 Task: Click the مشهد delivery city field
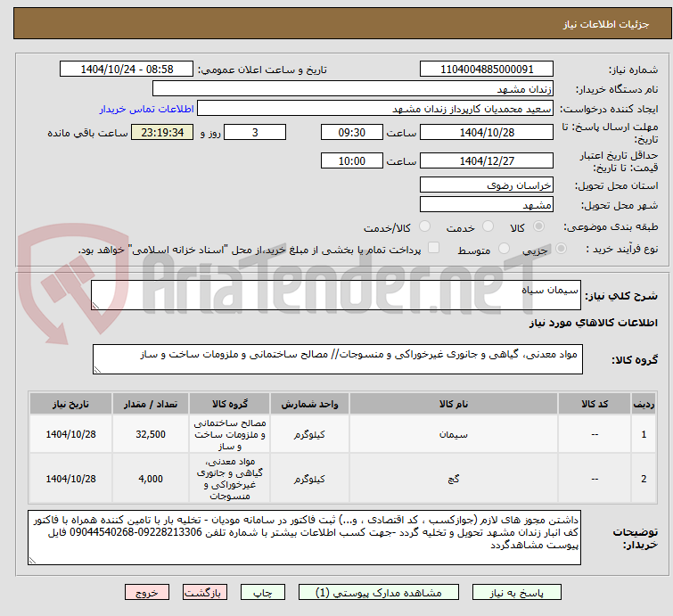coord(487,205)
